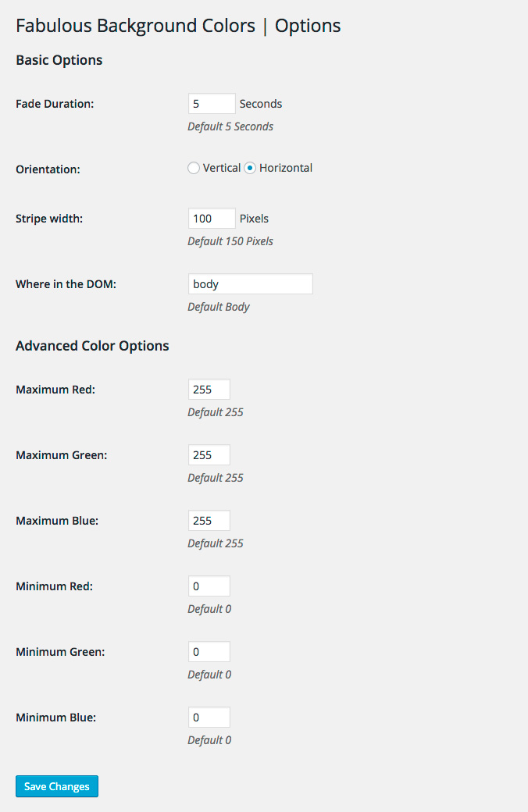
Task: Click the "Fade Duration:" label text
Action: 55,104
